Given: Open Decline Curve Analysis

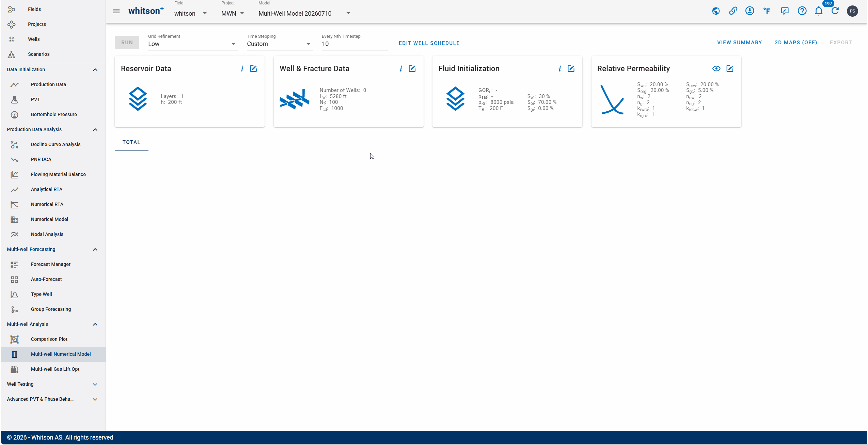Looking at the screenshot, I should coord(53,144).
